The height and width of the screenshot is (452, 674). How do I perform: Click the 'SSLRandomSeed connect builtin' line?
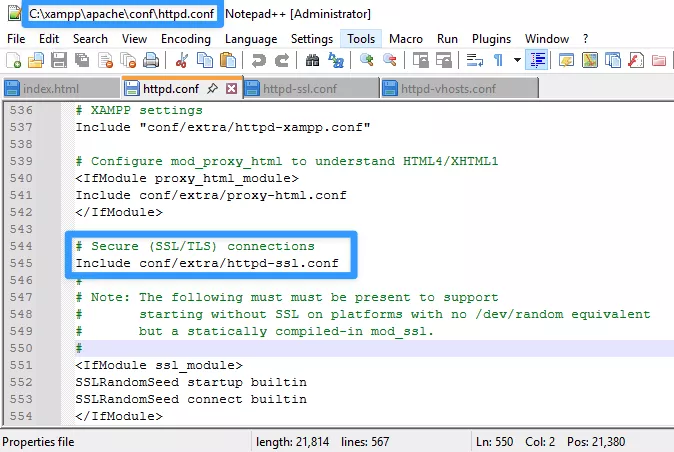point(191,399)
